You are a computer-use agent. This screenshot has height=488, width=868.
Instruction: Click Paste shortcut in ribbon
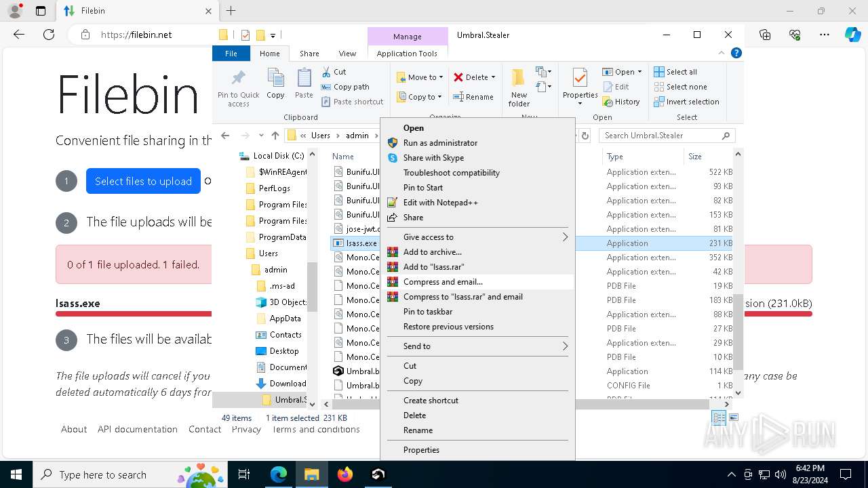click(352, 102)
